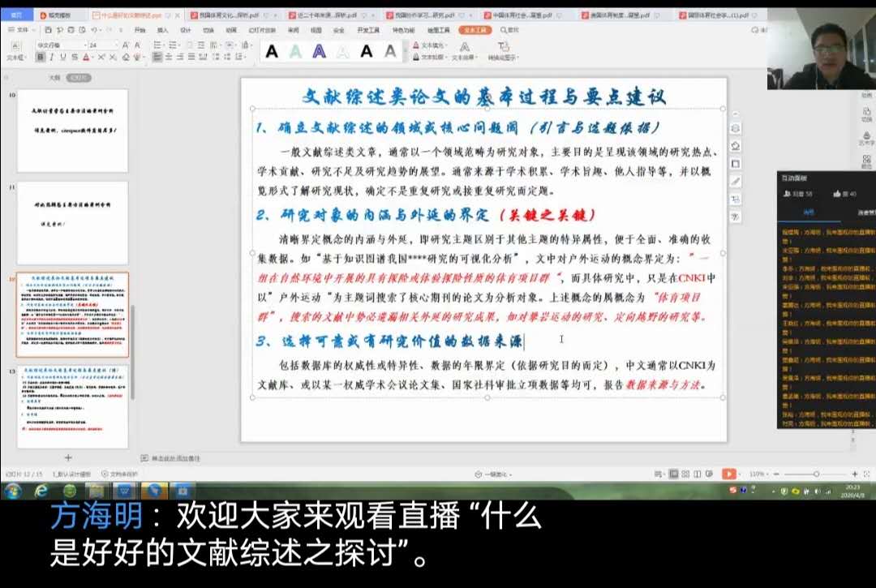Toggle italic text formatting
Screen dimensions: 876x588
(52, 58)
